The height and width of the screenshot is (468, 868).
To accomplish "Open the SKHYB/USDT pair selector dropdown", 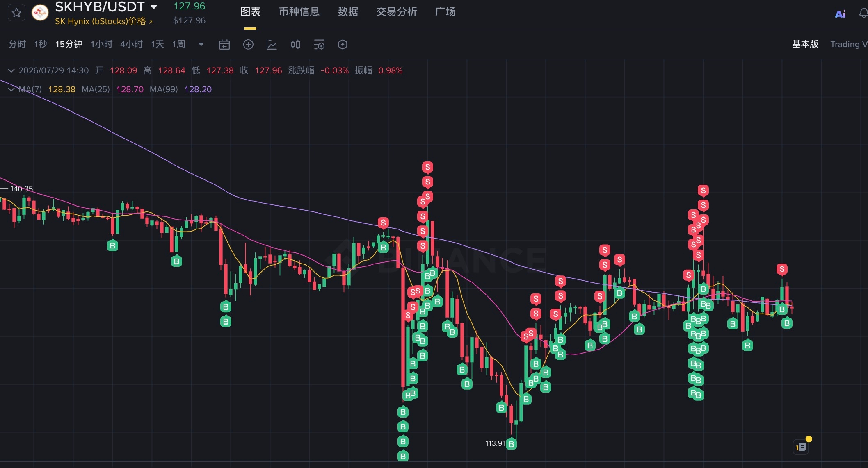I will (154, 7).
